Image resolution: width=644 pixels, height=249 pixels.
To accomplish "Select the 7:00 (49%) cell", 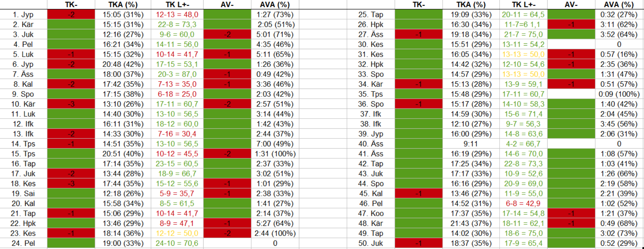I will (x=275, y=144).
